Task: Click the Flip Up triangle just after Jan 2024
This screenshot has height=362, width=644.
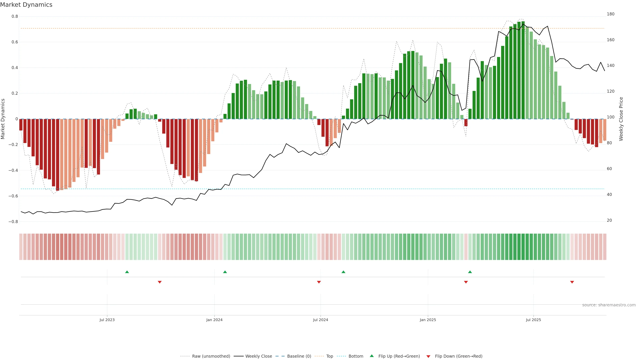Action: 225,272
